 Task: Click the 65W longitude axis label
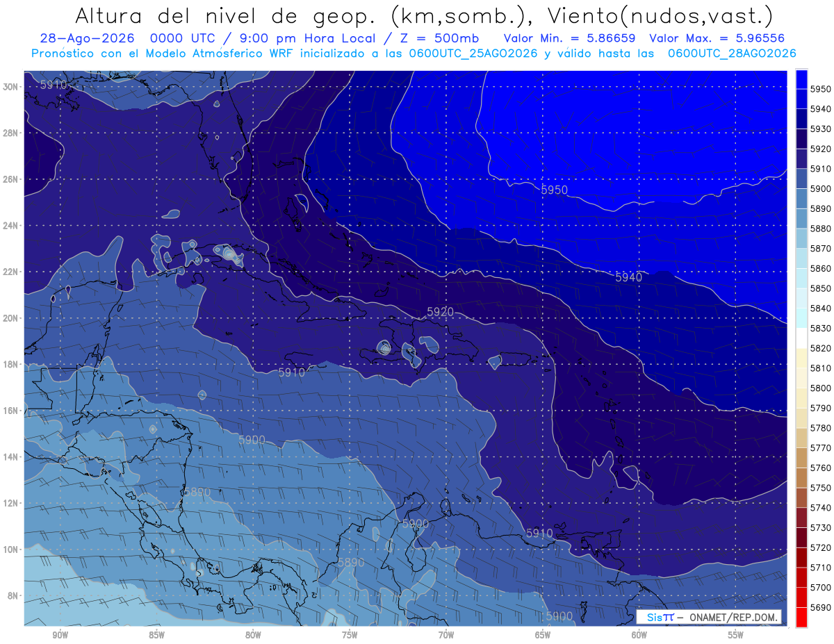pos(543,634)
